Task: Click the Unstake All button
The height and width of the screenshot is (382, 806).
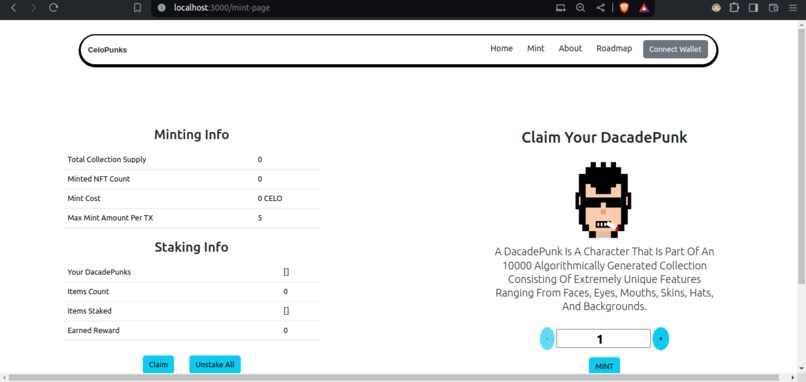Action: [x=215, y=365]
